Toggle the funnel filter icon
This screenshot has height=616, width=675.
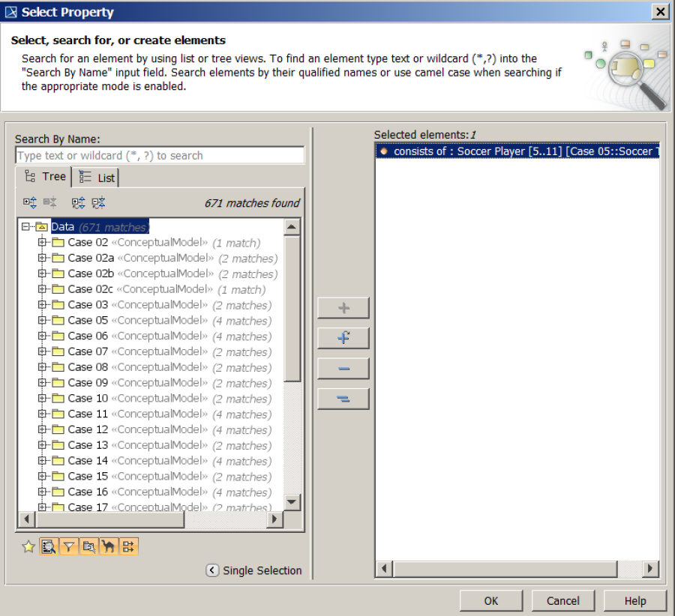click(x=68, y=546)
